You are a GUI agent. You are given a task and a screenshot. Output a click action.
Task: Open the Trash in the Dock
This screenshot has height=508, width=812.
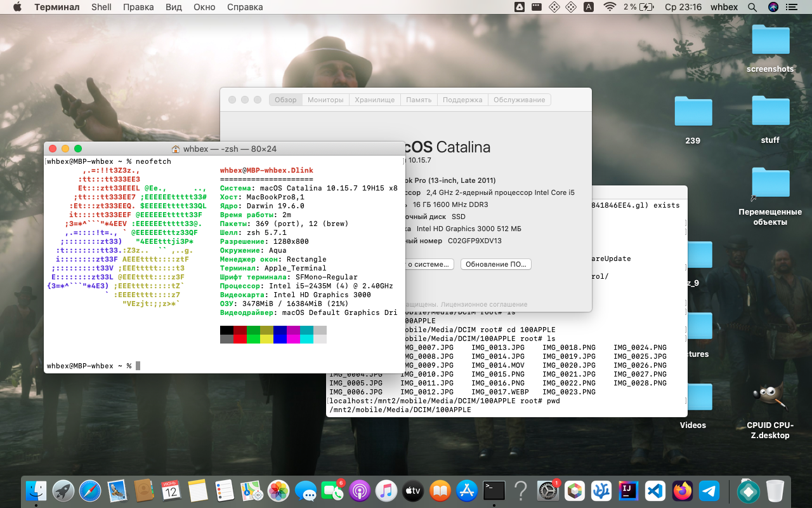[x=775, y=491]
